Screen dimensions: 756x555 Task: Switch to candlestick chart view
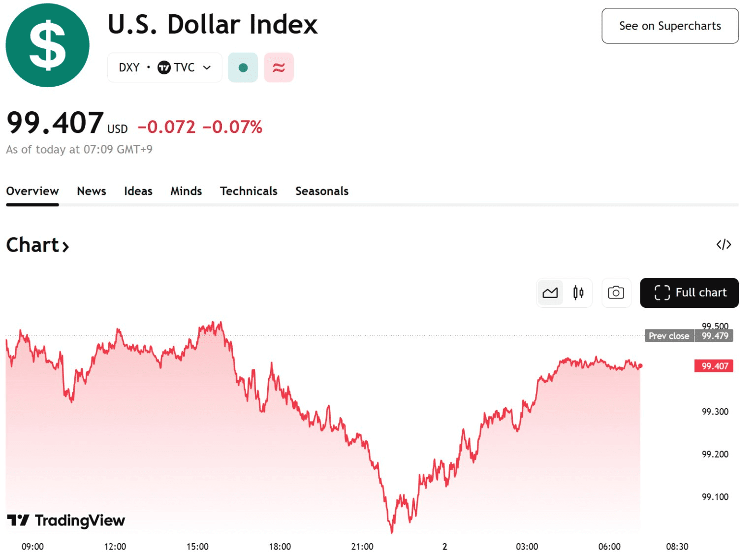tap(578, 293)
